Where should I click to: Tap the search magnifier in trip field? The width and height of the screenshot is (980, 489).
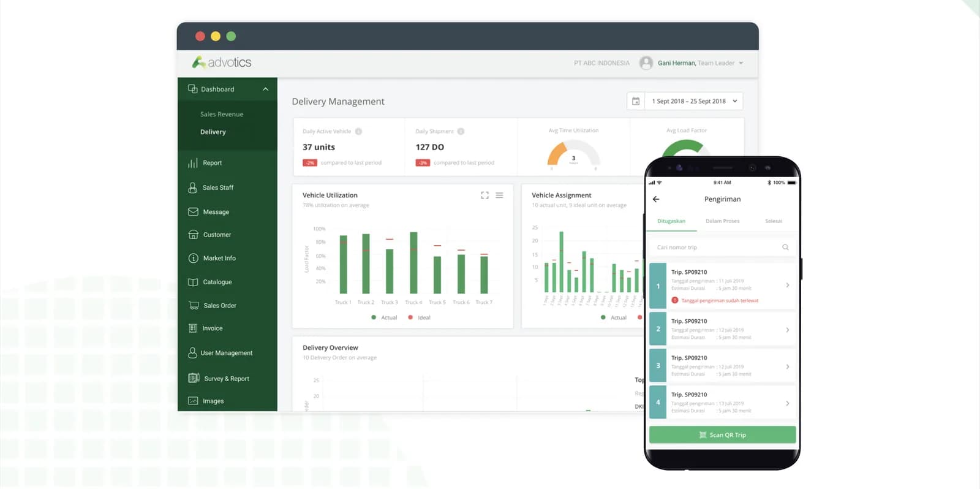pos(785,248)
